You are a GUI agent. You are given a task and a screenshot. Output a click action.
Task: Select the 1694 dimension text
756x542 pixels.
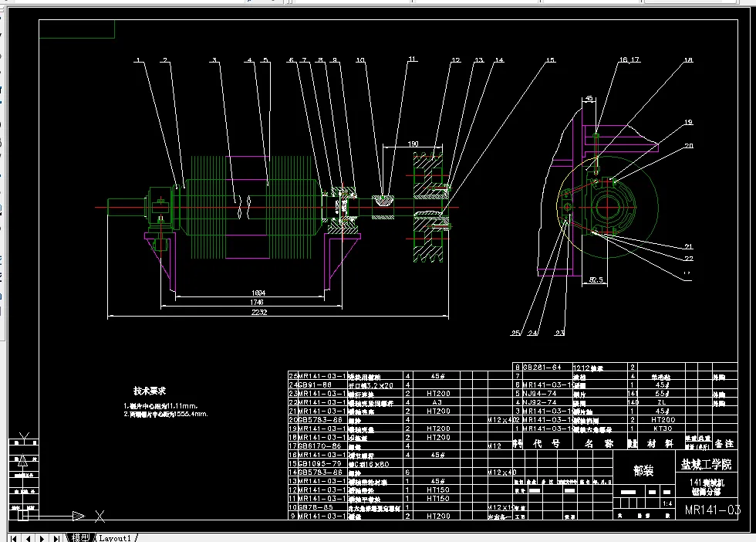(x=258, y=293)
